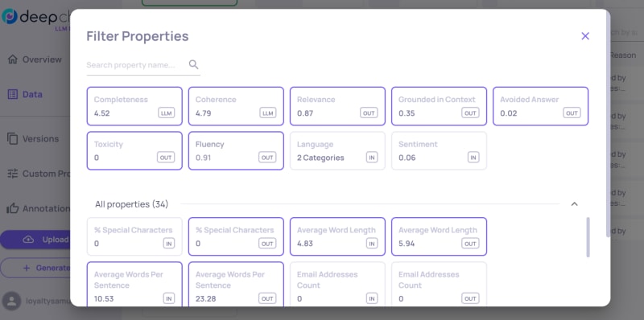Close the Filter Properties dialog
The image size is (644, 320).
[x=585, y=36]
